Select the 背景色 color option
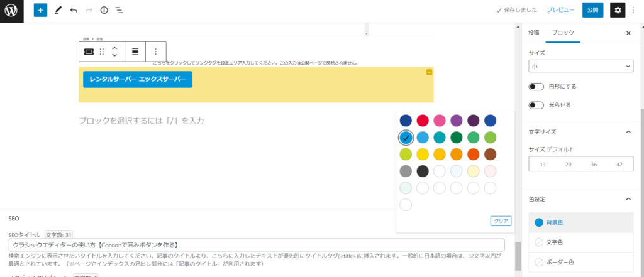 click(x=580, y=222)
